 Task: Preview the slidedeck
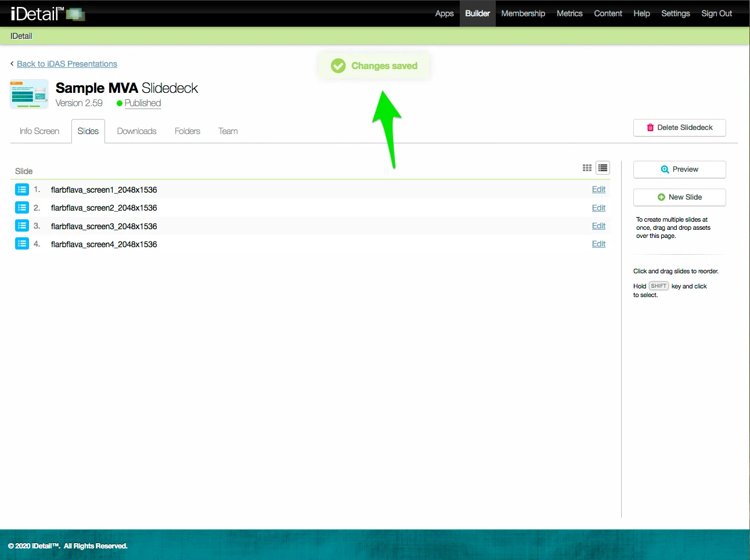[x=680, y=169]
